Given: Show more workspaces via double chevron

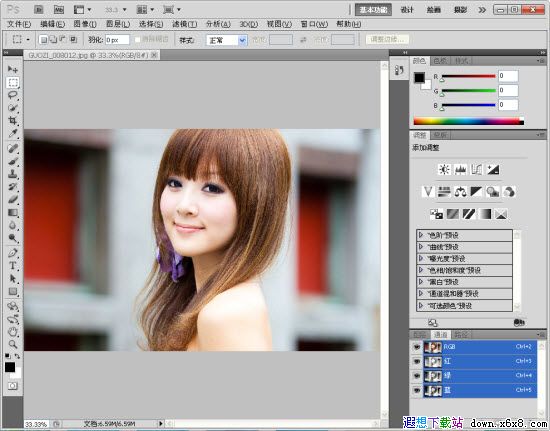Looking at the screenshot, I should point(482,10).
